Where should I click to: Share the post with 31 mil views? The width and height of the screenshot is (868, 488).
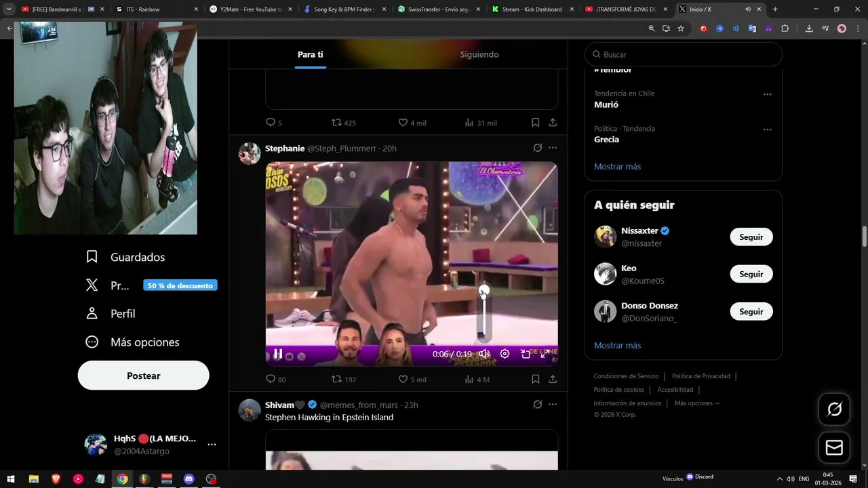pos(553,123)
